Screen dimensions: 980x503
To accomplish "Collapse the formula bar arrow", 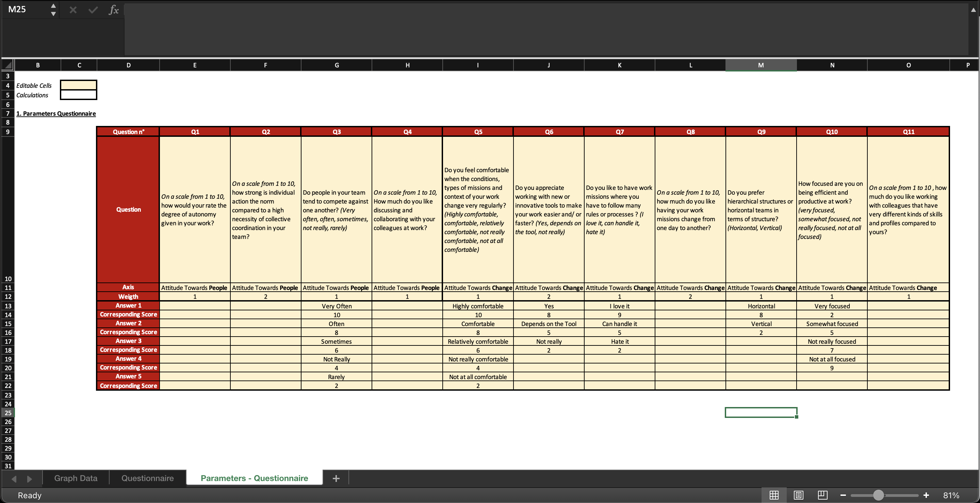I will [x=973, y=10].
